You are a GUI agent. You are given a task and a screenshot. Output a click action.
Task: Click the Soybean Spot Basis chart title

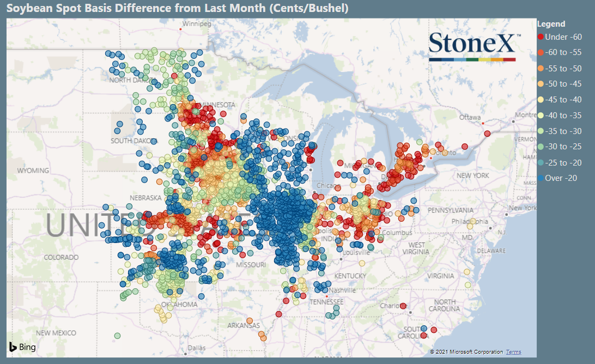tap(178, 8)
